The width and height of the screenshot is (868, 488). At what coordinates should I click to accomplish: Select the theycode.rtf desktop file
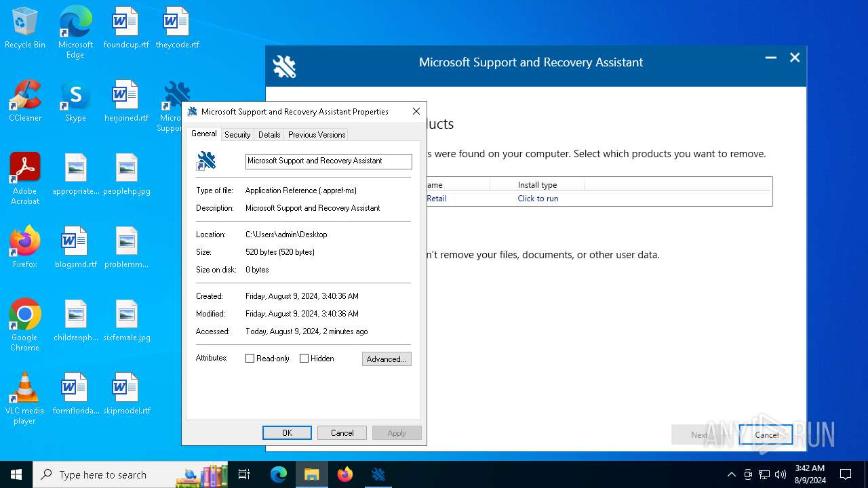pos(177,28)
